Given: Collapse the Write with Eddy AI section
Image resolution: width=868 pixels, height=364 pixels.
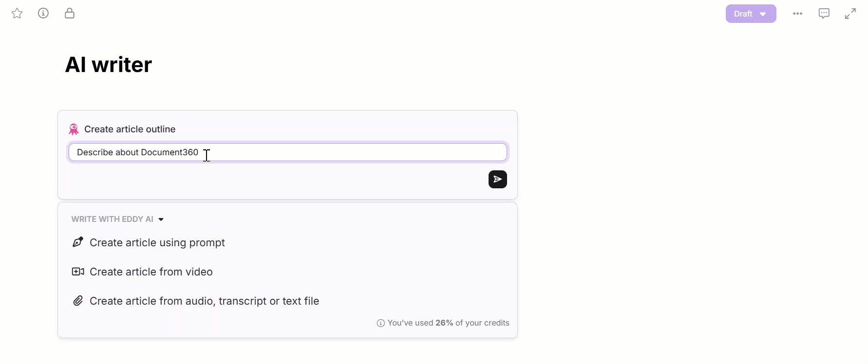Looking at the screenshot, I should click(161, 219).
